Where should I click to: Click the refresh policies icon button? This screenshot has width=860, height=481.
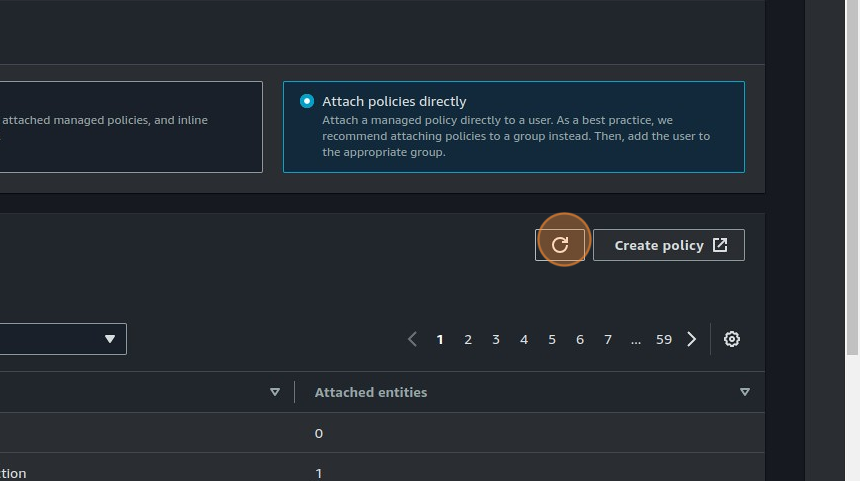click(560, 245)
